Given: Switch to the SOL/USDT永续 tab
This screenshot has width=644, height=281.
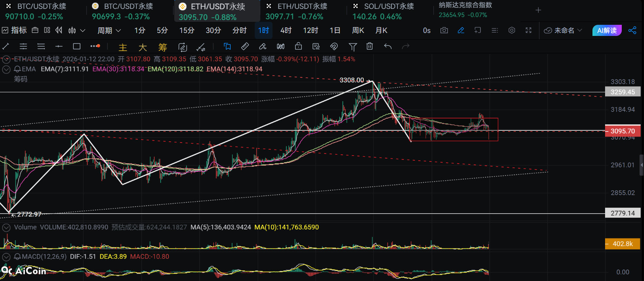Looking at the screenshot, I should pos(383,11).
